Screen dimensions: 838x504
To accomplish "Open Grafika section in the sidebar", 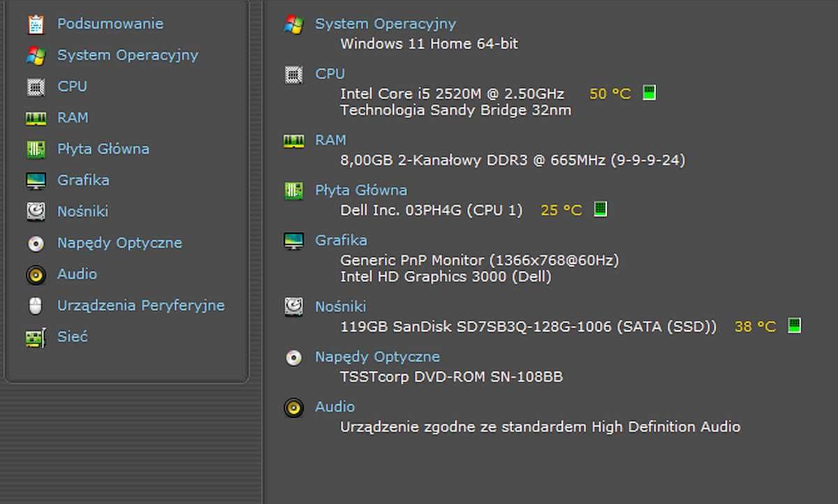I will tap(83, 180).
